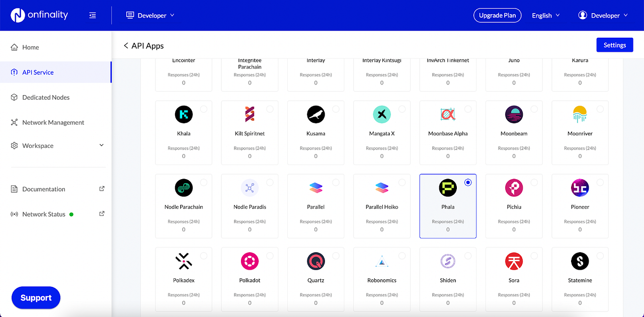Open the Developer account menu

click(603, 16)
